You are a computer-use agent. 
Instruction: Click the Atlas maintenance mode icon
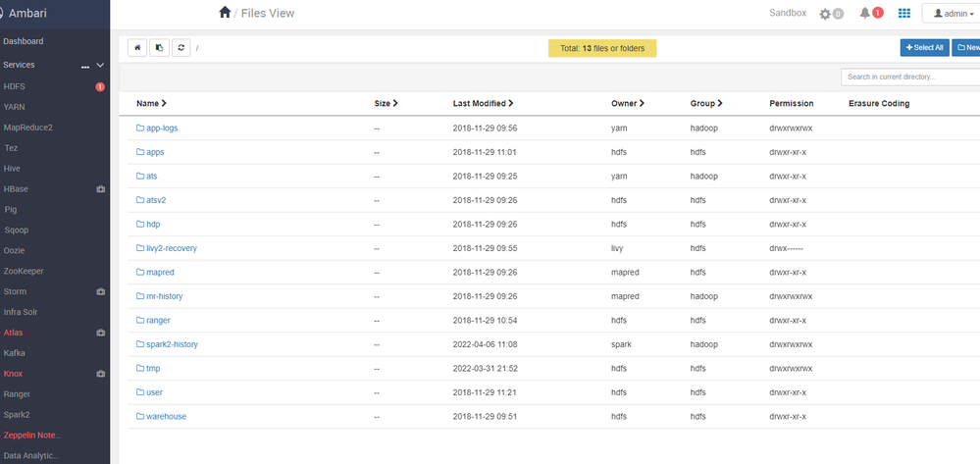click(100, 333)
